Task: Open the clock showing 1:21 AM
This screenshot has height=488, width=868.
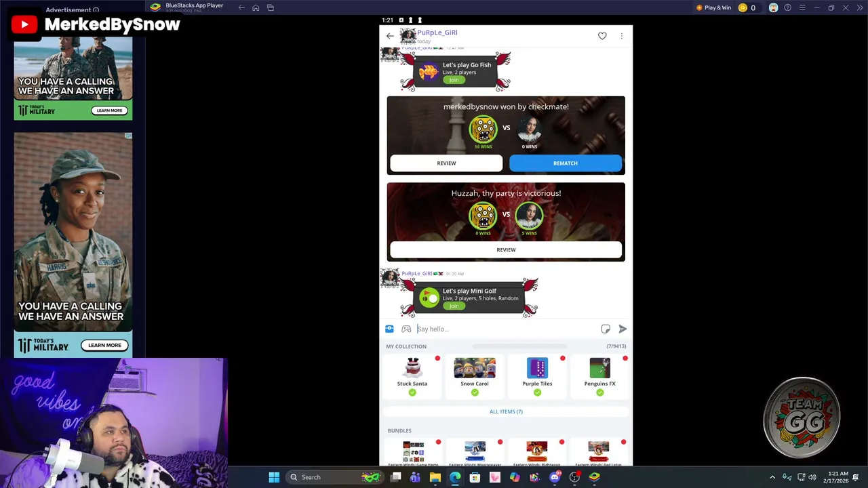Action: coord(837,477)
